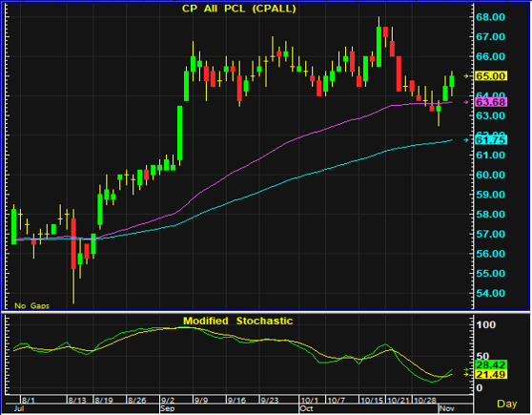Click the 68.00 price axis label
The height and width of the screenshot is (415, 532).
490,17
